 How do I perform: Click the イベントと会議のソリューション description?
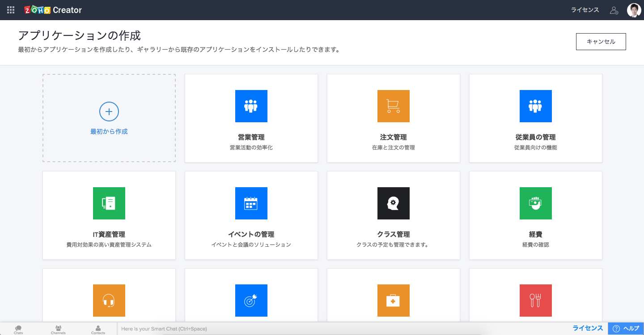(251, 245)
